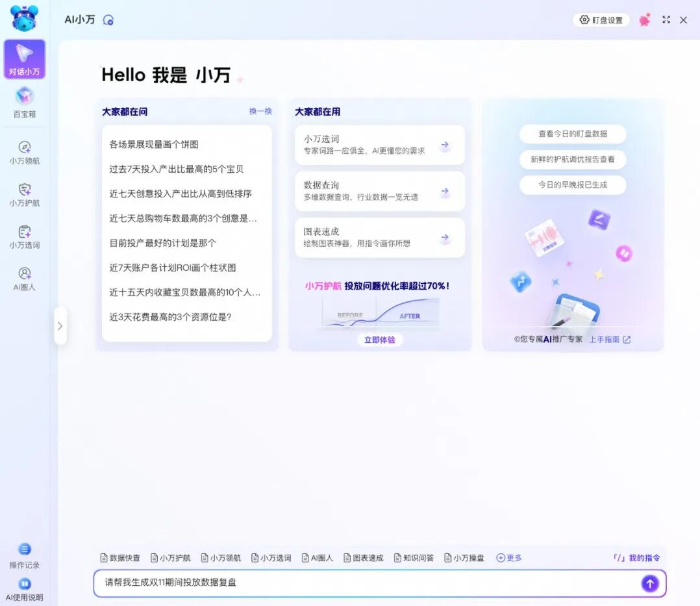Ask 近3天花费最高的3个资源位是?
This screenshot has height=606, width=700.
point(170,317)
